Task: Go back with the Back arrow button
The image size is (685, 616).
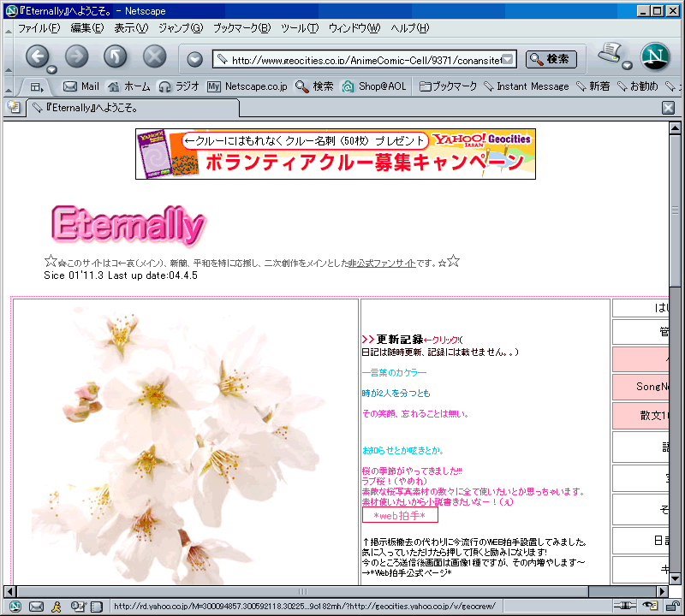Action: pos(37,56)
